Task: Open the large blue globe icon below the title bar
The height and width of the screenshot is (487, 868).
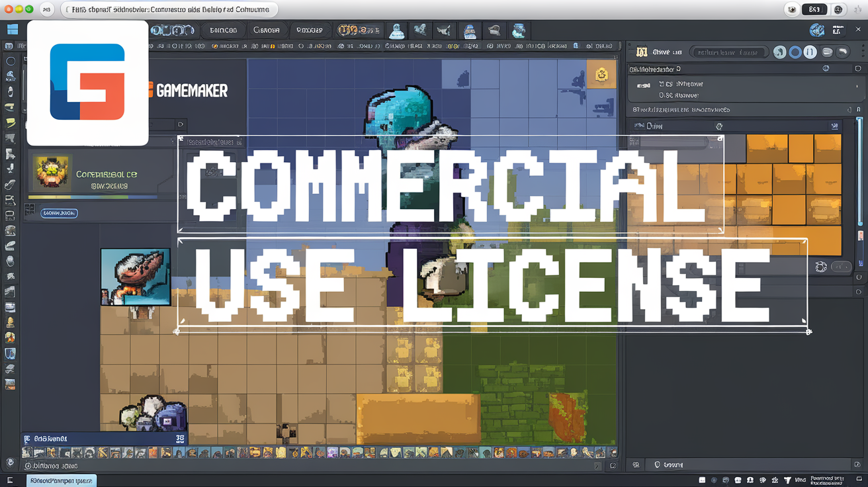Action: [817, 30]
